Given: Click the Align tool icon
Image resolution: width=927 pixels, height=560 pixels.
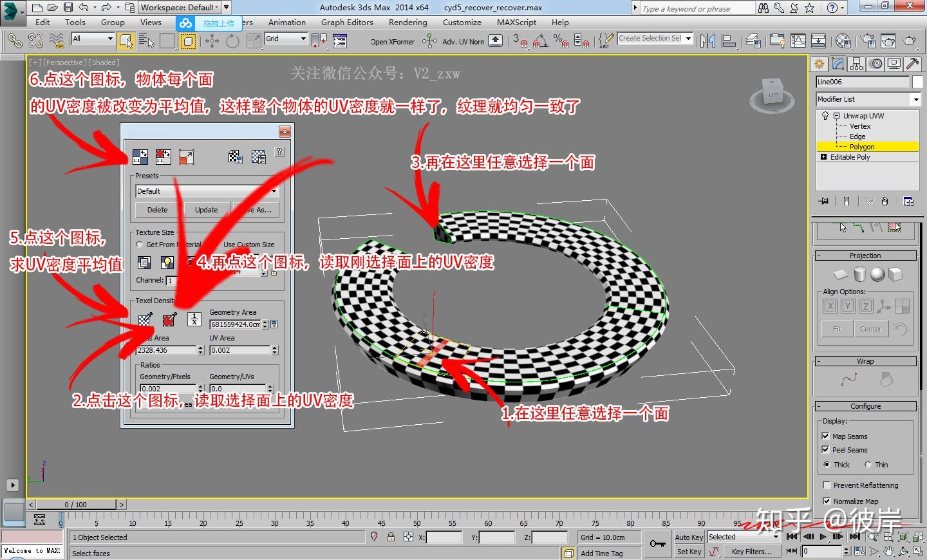Looking at the screenshot, I should tap(729, 41).
